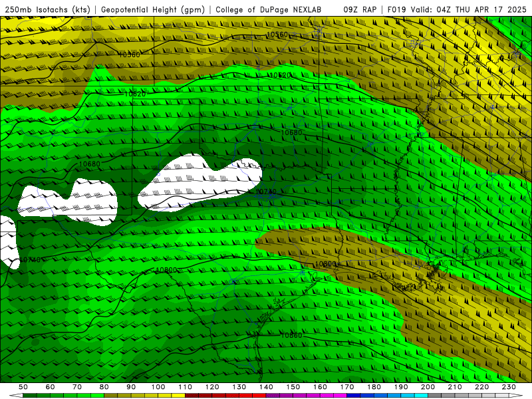The height and width of the screenshot is (399, 532).
Task: Click the '170' value on the color scale
Action: pyautogui.click(x=347, y=387)
